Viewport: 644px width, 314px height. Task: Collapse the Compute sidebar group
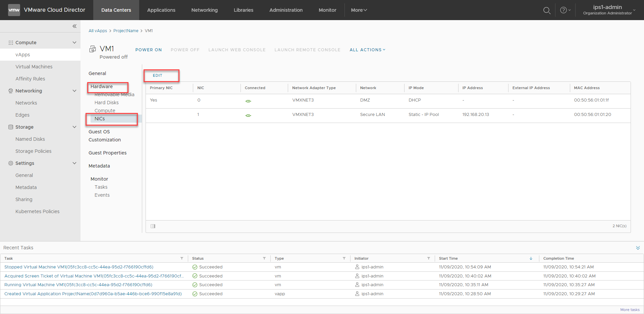click(x=74, y=43)
